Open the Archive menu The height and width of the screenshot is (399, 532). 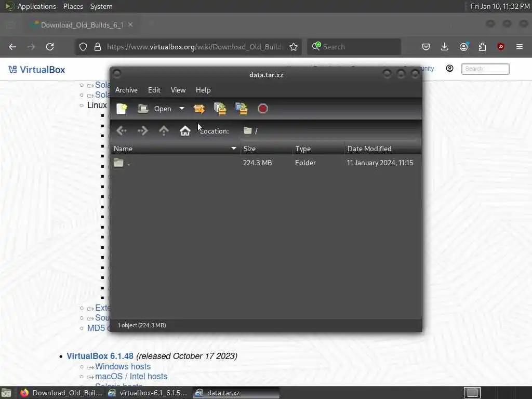[x=126, y=90]
